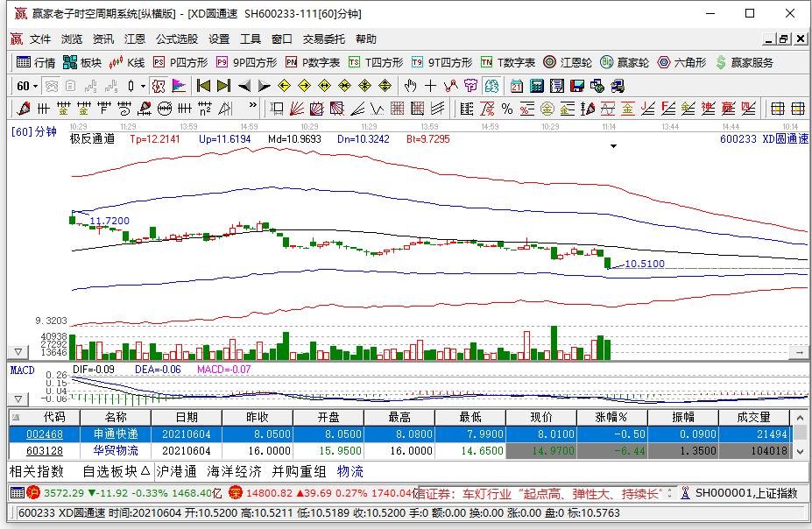Open the P数字表 number table
This screenshot has height=529, width=812.
point(313,63)
